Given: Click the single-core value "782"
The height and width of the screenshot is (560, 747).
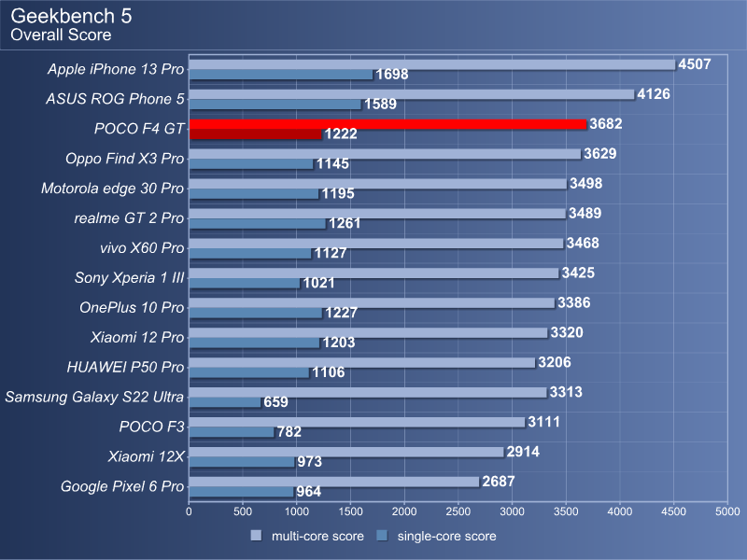Looking at the screenshot, I should 289,432.
